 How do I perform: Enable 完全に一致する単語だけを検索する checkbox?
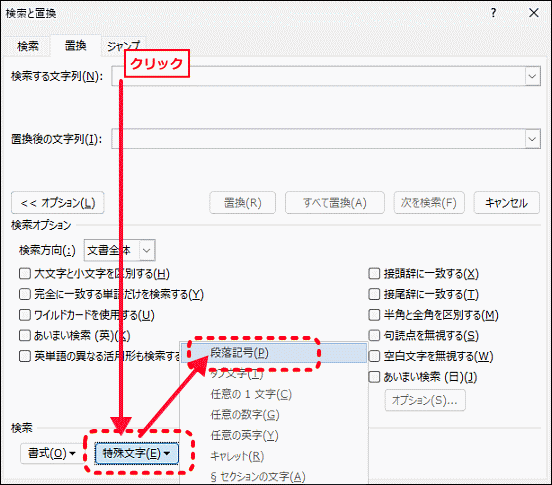pyautogui.click(x=25, y=294)
